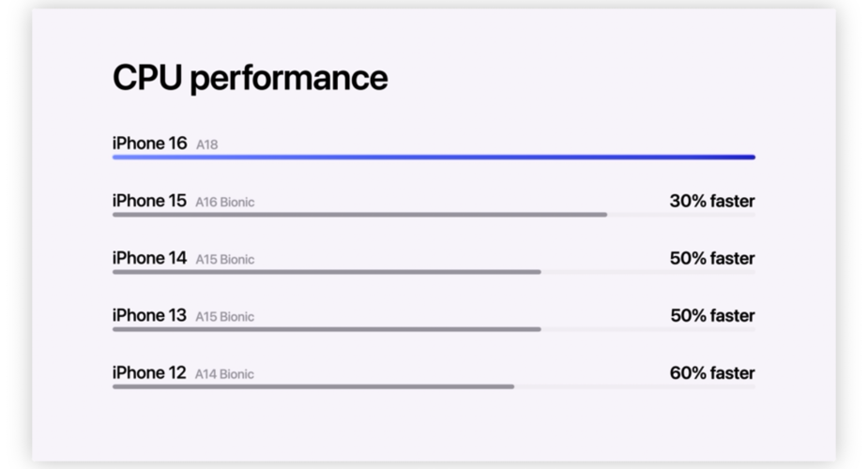
Task: Click the A16 Bionic chip label
Action: click(x=225, y=203)
